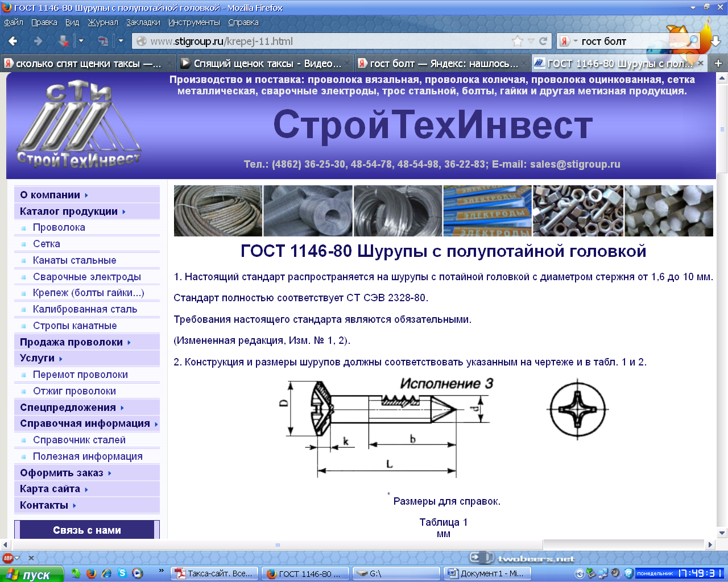Click the horizontal scrollbar right arrow
The height and width of the screenshot is (582, 728).
(x=710, y=544)
